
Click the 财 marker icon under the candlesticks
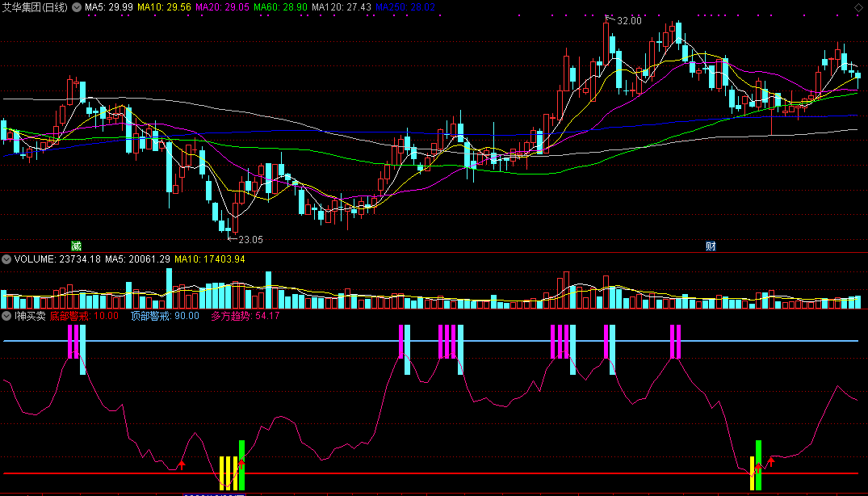coord(711,246)
